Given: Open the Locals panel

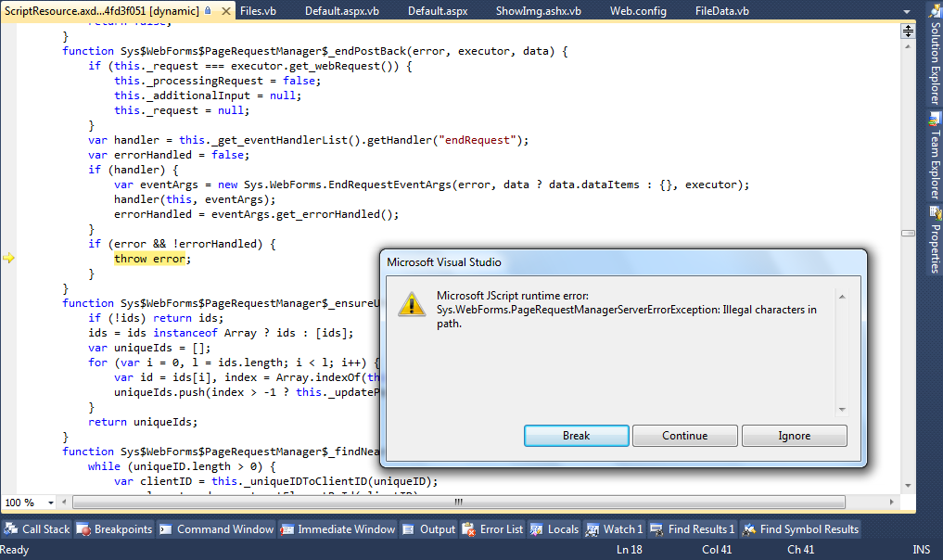Looking at the screenshot, I should 563,529.
